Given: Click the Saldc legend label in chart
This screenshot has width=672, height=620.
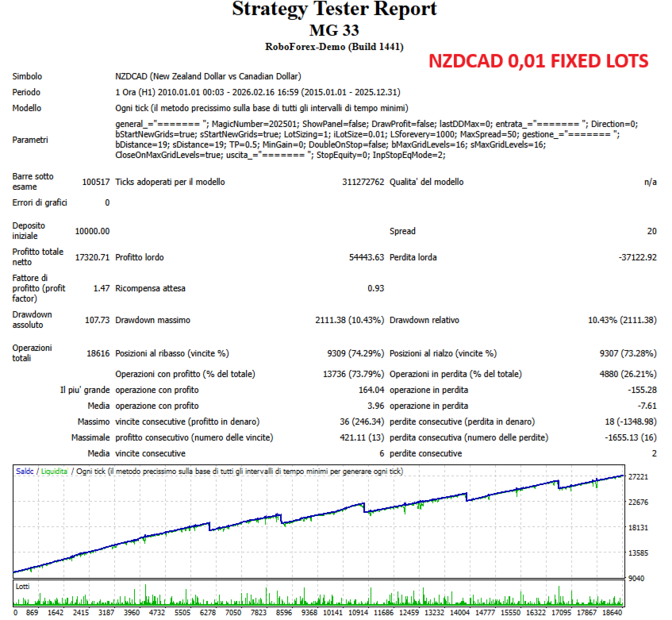Looking at the screenshot, I should click(x=25, y=472).
